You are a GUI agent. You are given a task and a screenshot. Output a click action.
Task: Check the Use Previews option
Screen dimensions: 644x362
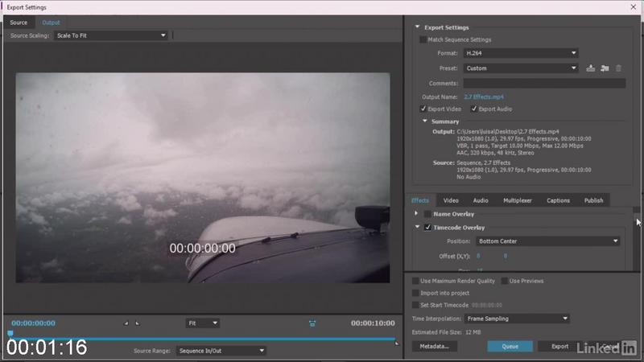[505, 281]
